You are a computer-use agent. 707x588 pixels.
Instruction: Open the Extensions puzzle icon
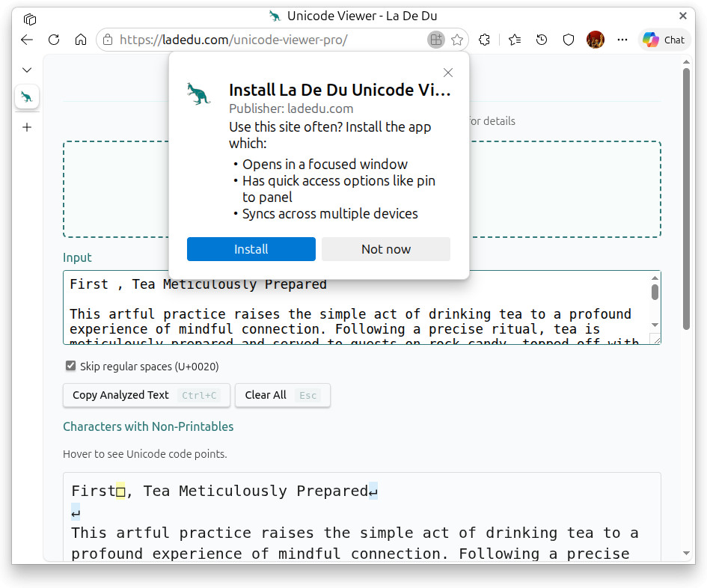(x=484, y=40)
